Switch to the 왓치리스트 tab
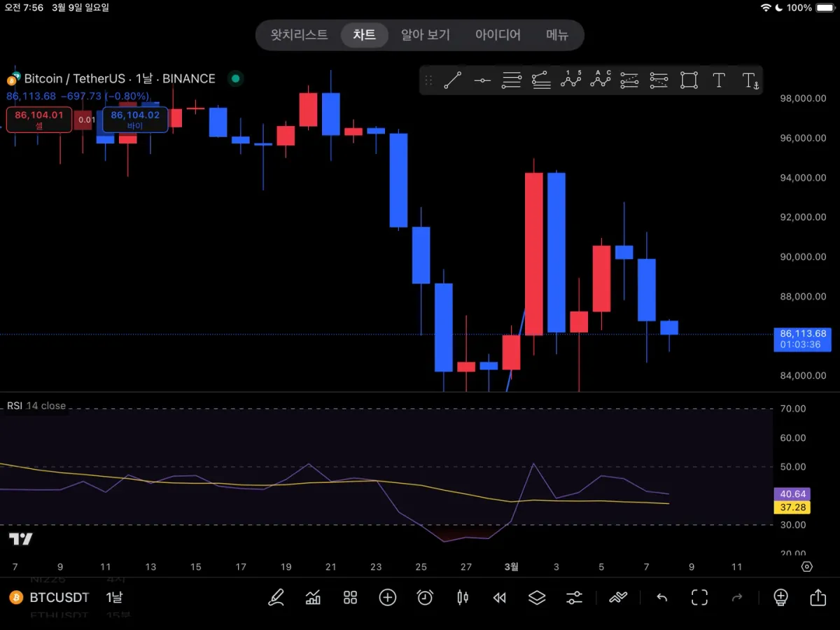 (x=299, y=35)
